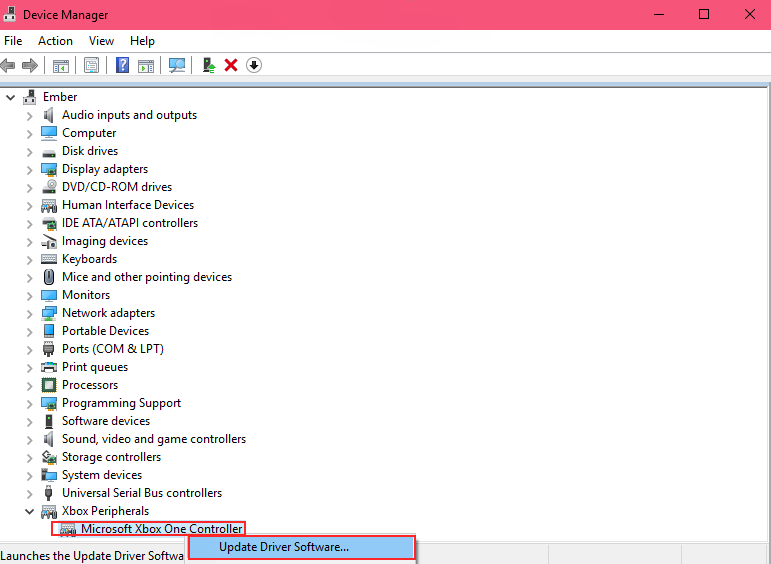
Task: Open the Help menu
Action: pos(142,41)
